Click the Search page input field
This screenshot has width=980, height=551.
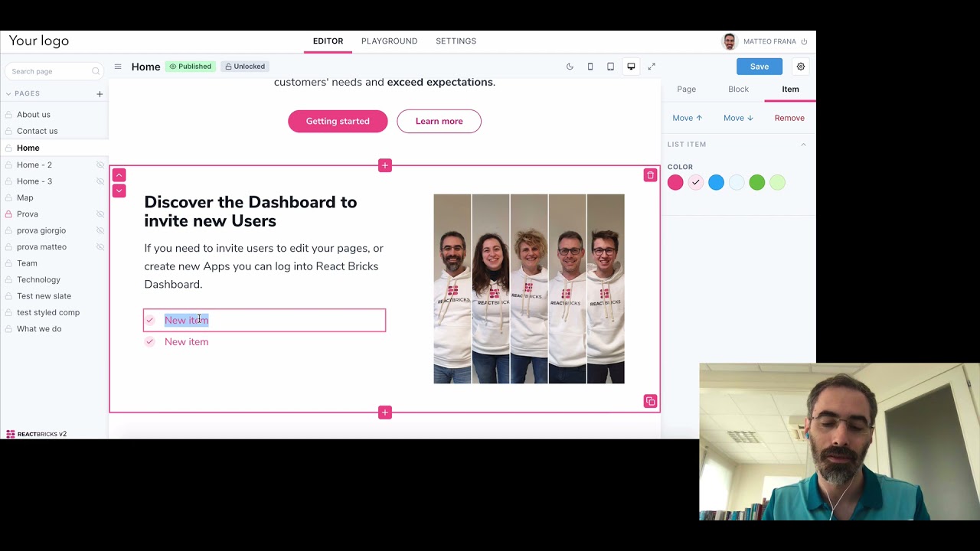click(x=54, y=71)
